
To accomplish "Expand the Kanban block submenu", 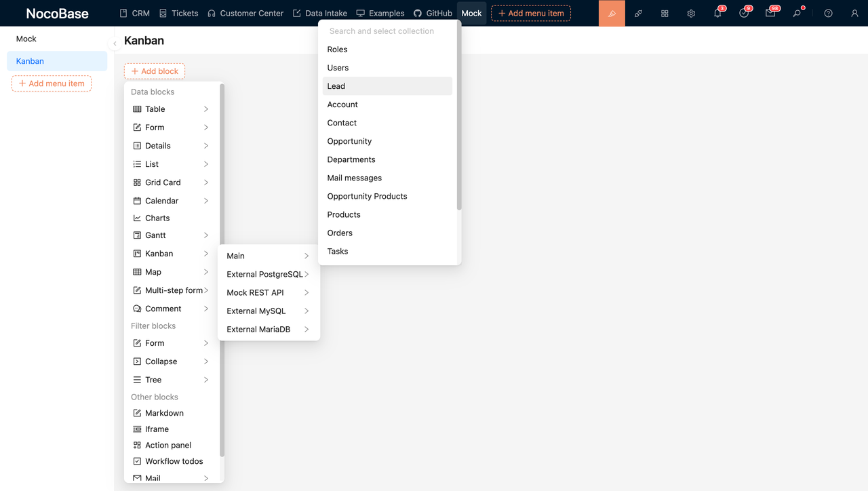I will coord(171,253).
